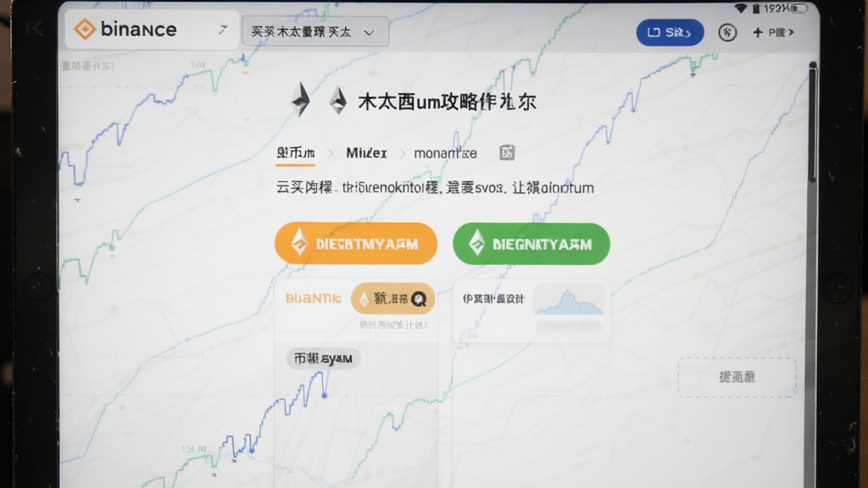Viewport: 868px width, 488px height.
Task: Click the orange BUANTIC label
Action: pos(314,299)
